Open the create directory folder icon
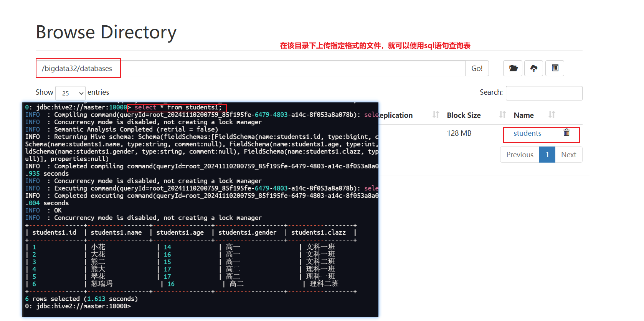 pyautogui.click(x=513, y=68)
